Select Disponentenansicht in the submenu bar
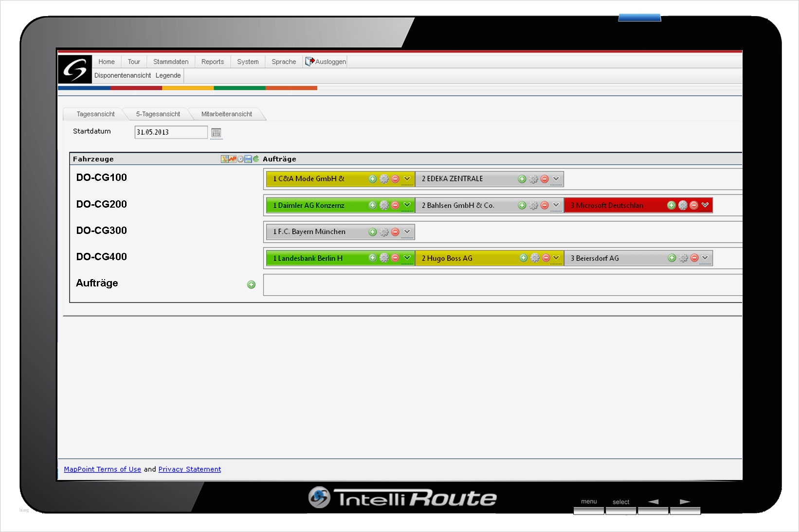 coord(123,75)
